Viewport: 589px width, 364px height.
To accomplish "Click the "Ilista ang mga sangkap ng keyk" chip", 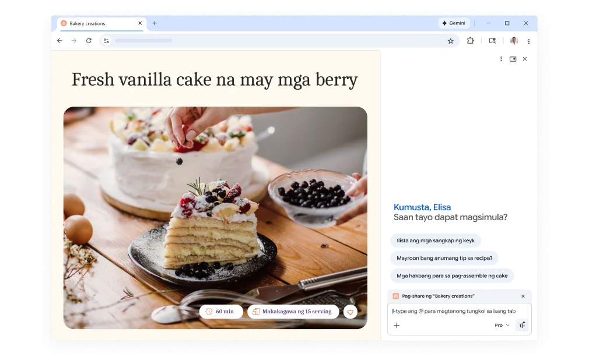I will [436, 241].
